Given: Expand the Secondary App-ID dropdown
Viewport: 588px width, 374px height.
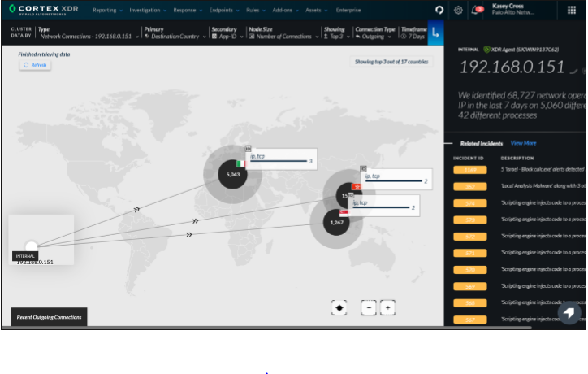Looking at the screenshot, I should pos(227,33).
